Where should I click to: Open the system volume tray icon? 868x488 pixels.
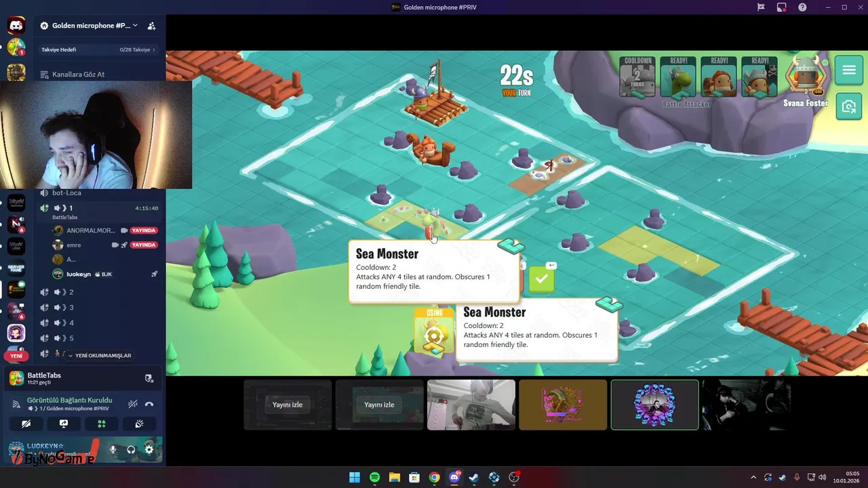click(823, 477)
